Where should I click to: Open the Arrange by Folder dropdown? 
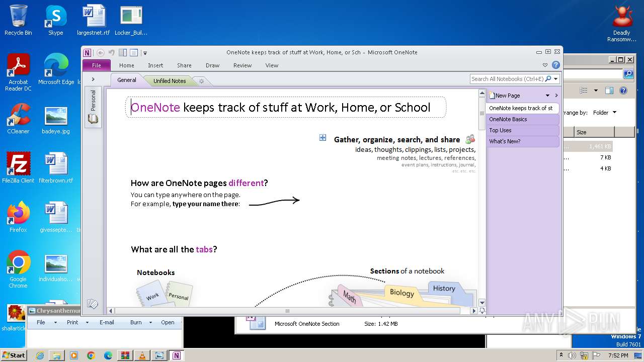tap(604, 113)
